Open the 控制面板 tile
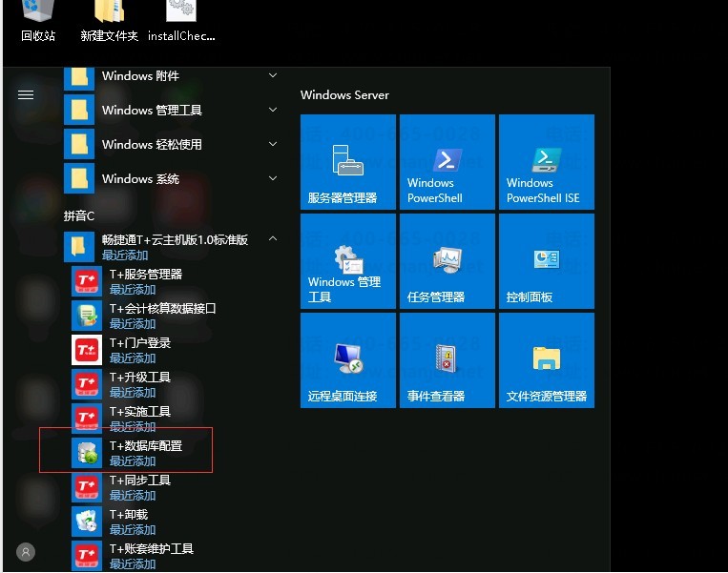The width and height of the screenshot is (728, 573). tap(546, 261)
